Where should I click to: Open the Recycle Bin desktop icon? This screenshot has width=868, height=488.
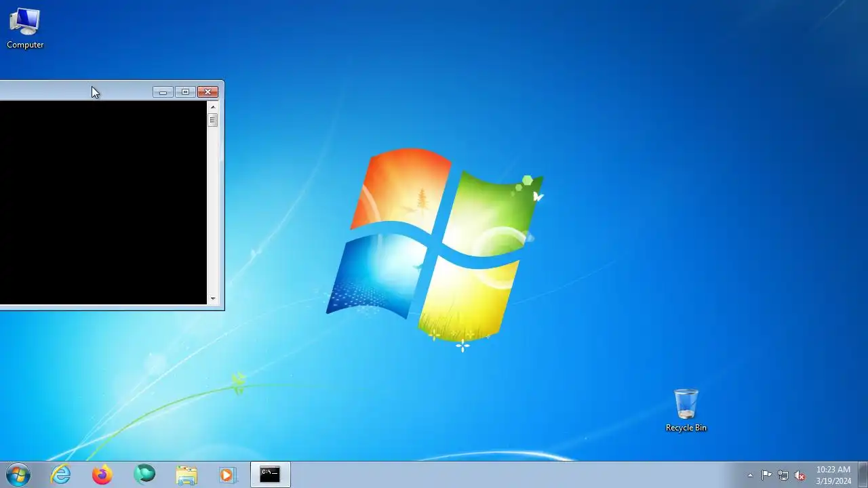tap(686, 410)
